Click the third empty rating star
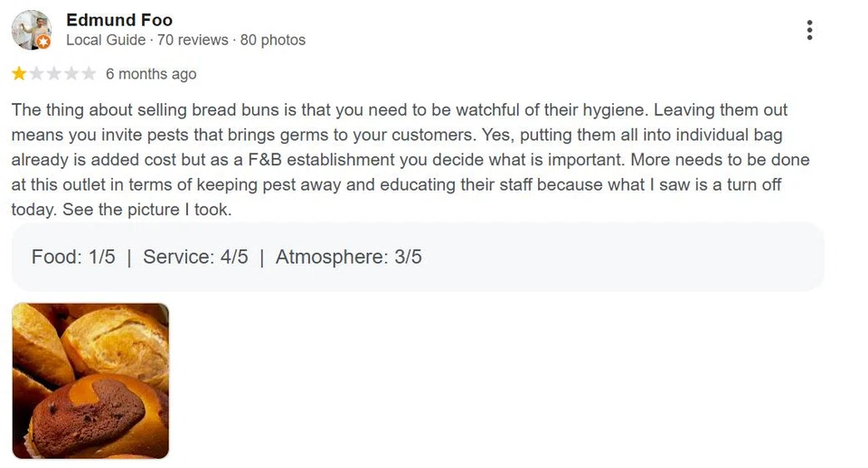 (x=53, y=73)
